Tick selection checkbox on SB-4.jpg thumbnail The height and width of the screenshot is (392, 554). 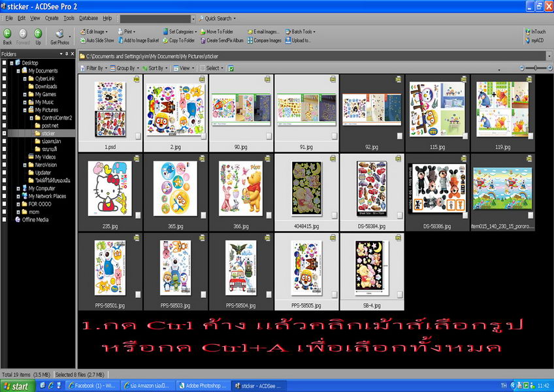pos(400,295)
